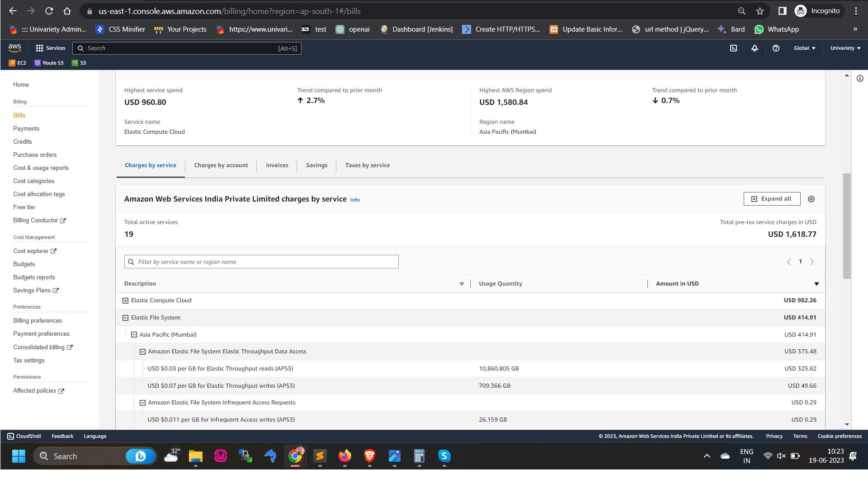
Task: Switch to Charges by account tab
Action: click(x=221, y=165)
